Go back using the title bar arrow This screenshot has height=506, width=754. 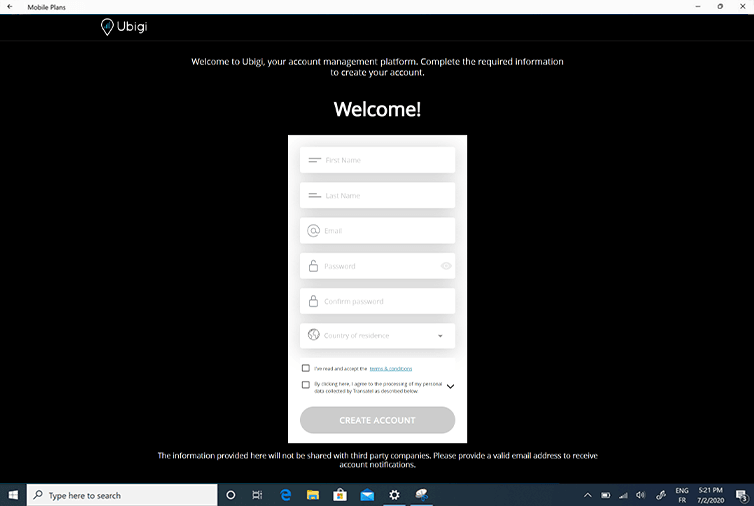click(10, 7)
